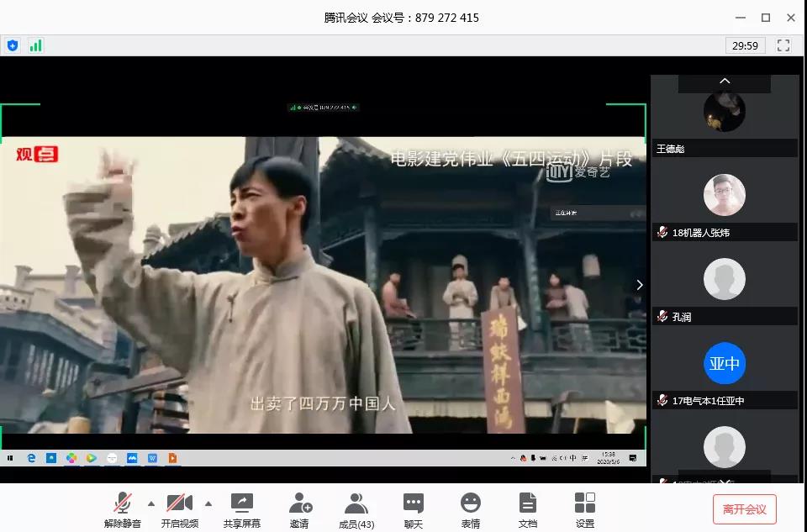Select 孔润's default avatar
The height and width of the screenshot is (532, 807).
pyautogui.click(x=724, y=279)
